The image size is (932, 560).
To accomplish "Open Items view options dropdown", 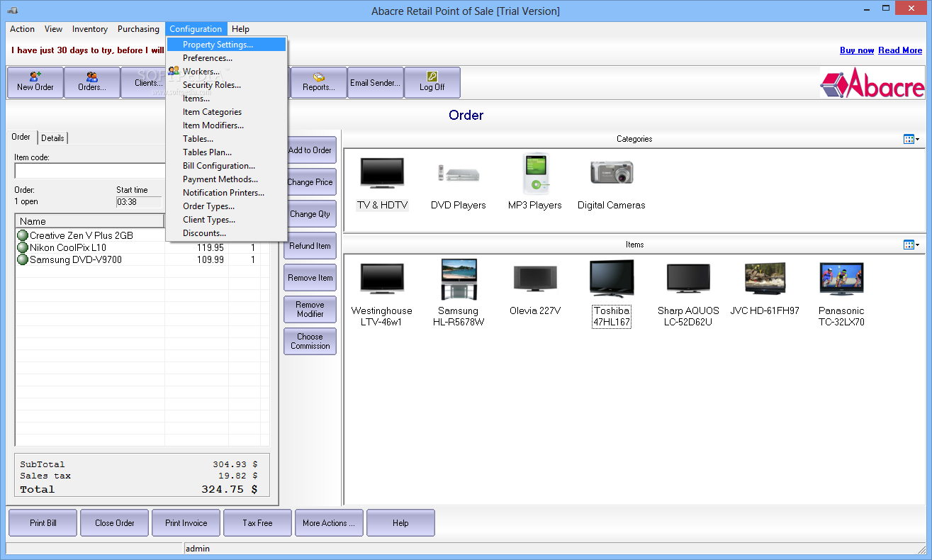I will [911, 245].
